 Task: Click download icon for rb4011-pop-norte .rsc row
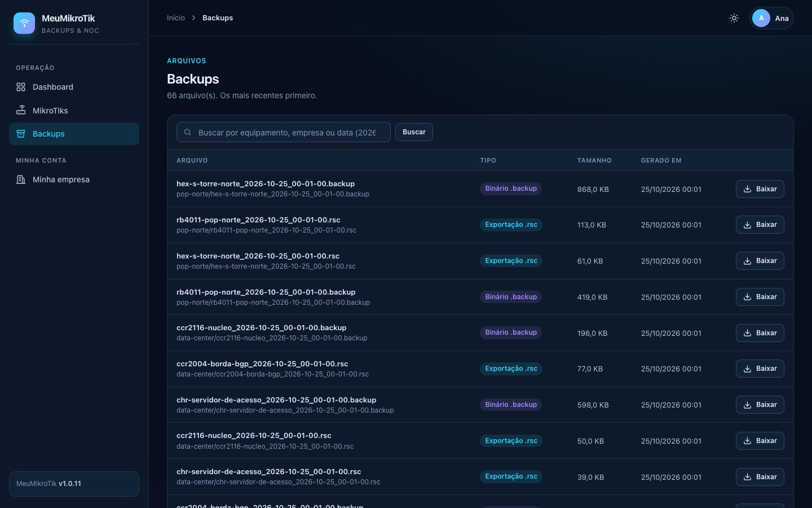[747, 225]
